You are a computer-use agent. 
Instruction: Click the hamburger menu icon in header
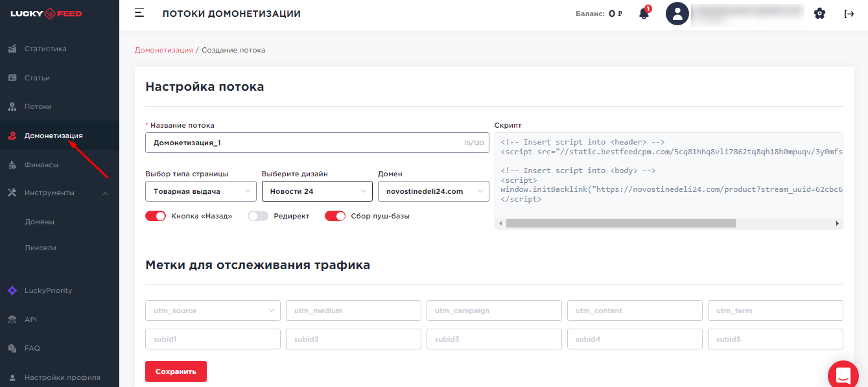pos(139,14)
